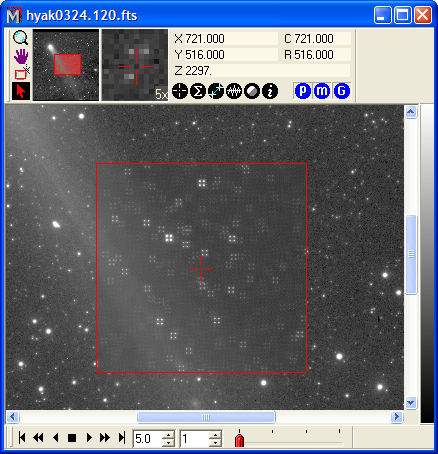Open the image info icon
Image resolution: width=438 pixels, height=454 pixels.
[x=270, y=91]
